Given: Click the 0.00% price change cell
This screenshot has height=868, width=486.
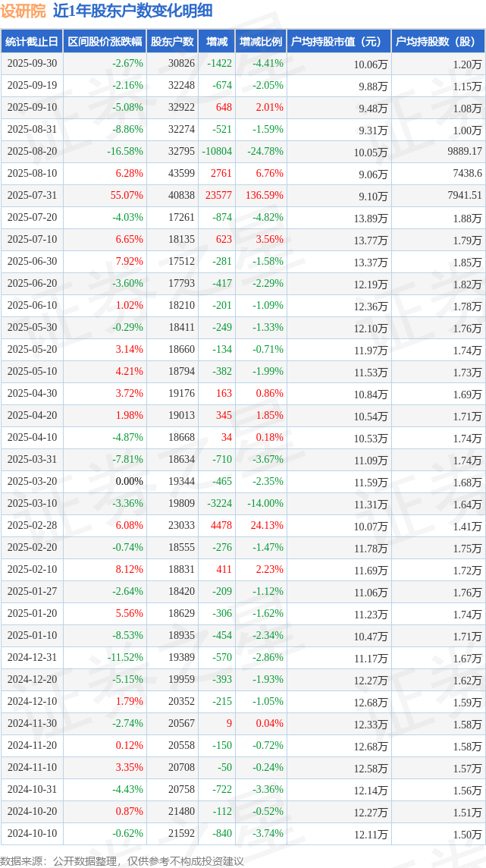Looking at the screenshot, I should [x=129, y=482].
